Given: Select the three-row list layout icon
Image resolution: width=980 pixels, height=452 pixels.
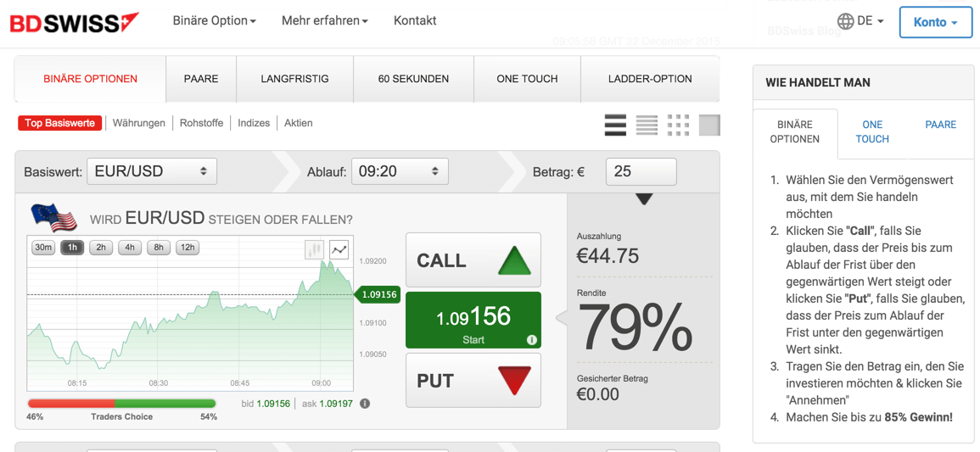Looking at the screenshot, I should click(616, 125).
